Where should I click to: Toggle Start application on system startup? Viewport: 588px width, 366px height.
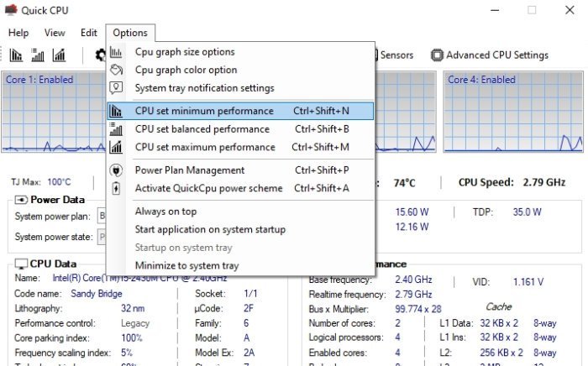240,230
